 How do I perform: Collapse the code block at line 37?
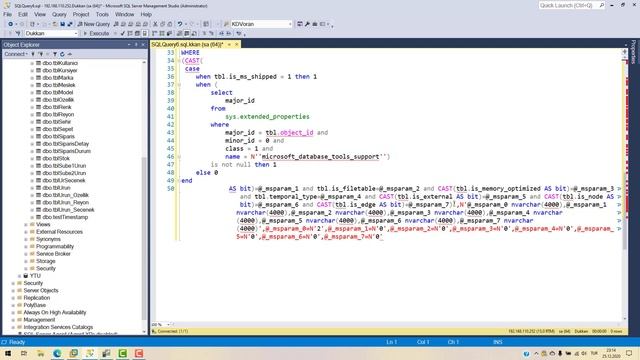pyautogui.click(x=179, y=85)
